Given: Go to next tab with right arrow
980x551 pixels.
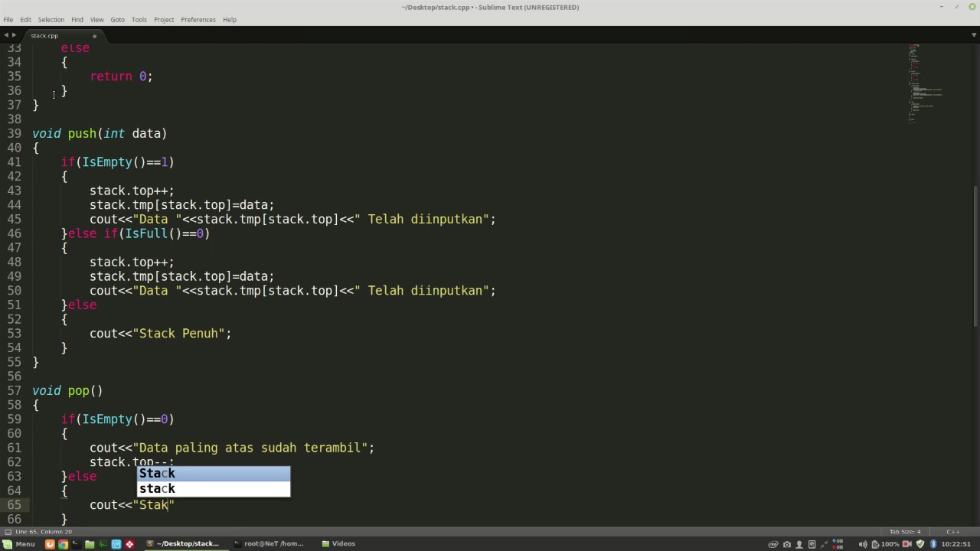Looking at the screenshot, I should pyautogui.click(x=14, y=35).
